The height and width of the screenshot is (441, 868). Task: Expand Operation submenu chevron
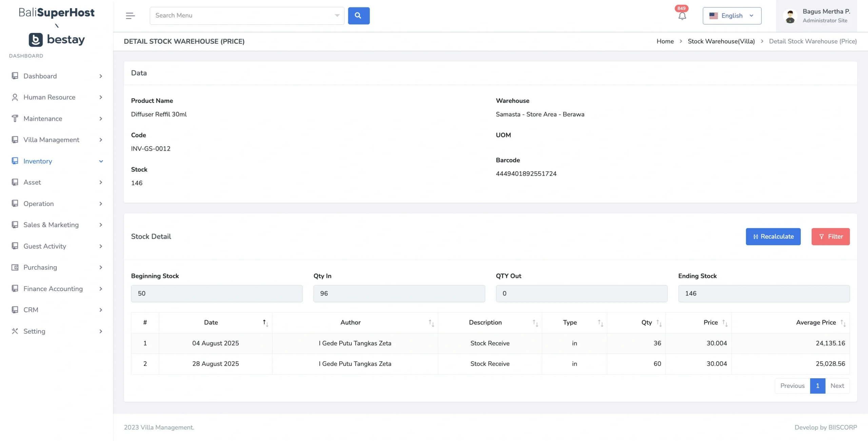[101, 204]
